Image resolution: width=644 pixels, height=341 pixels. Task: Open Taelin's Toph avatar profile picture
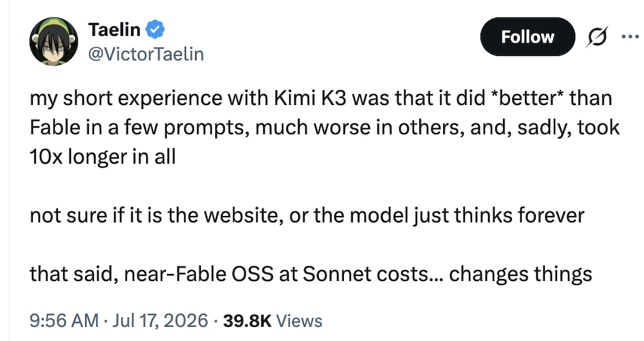(x=54, y=41)
